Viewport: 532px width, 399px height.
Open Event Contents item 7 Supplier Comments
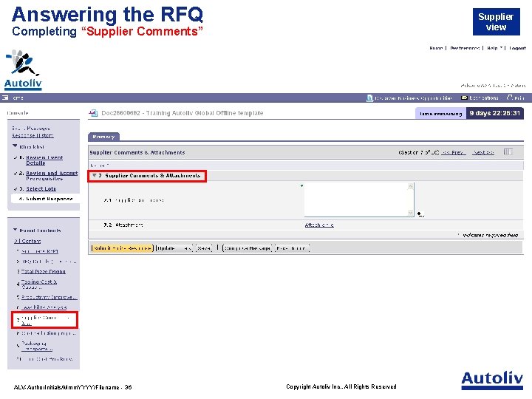[46, 320]
